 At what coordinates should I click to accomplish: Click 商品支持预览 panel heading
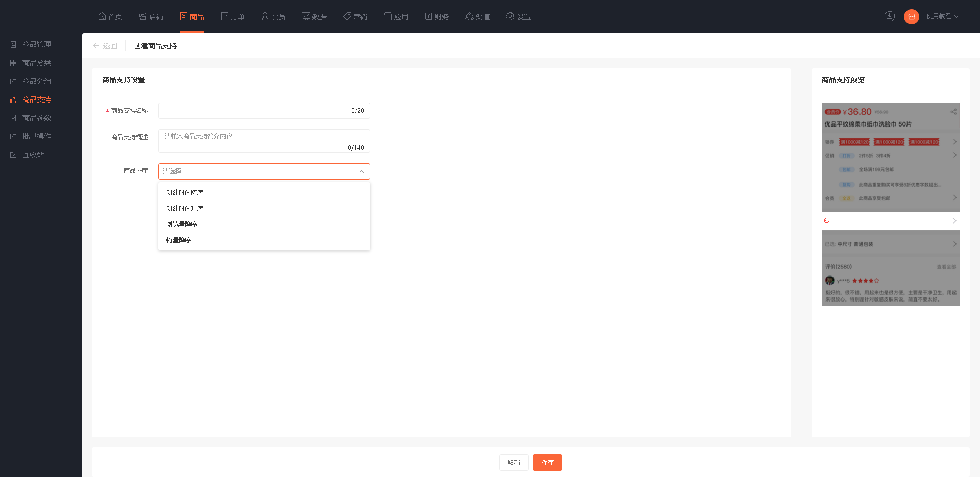coord(843,80)
